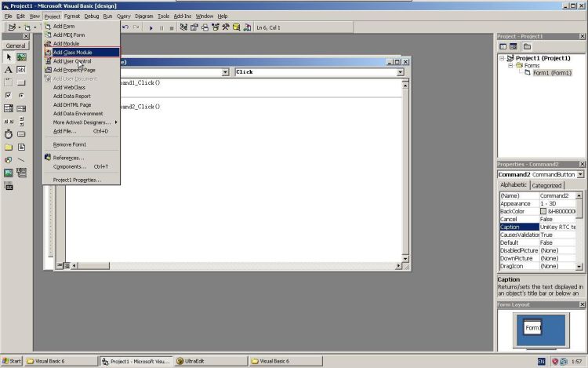
Task: Click the Windows Start button
Action: click(12, 361)
